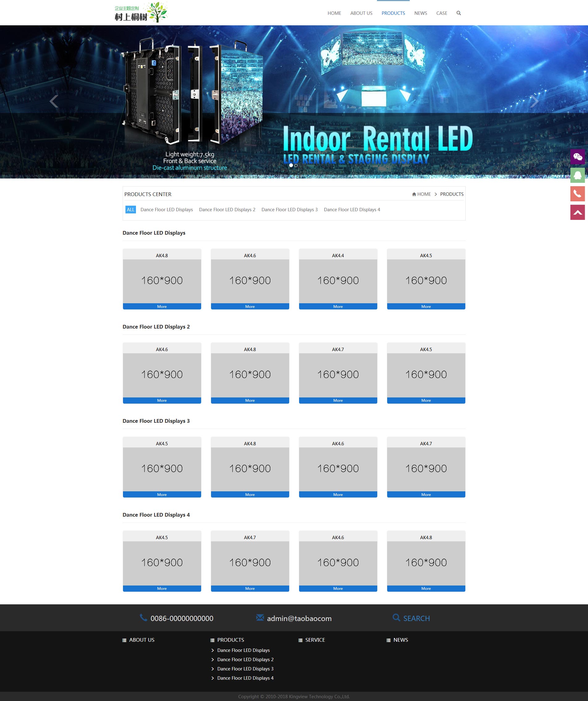
Task: Click More under AK4.8 in Displays 4 section
Action: (426, 589)
